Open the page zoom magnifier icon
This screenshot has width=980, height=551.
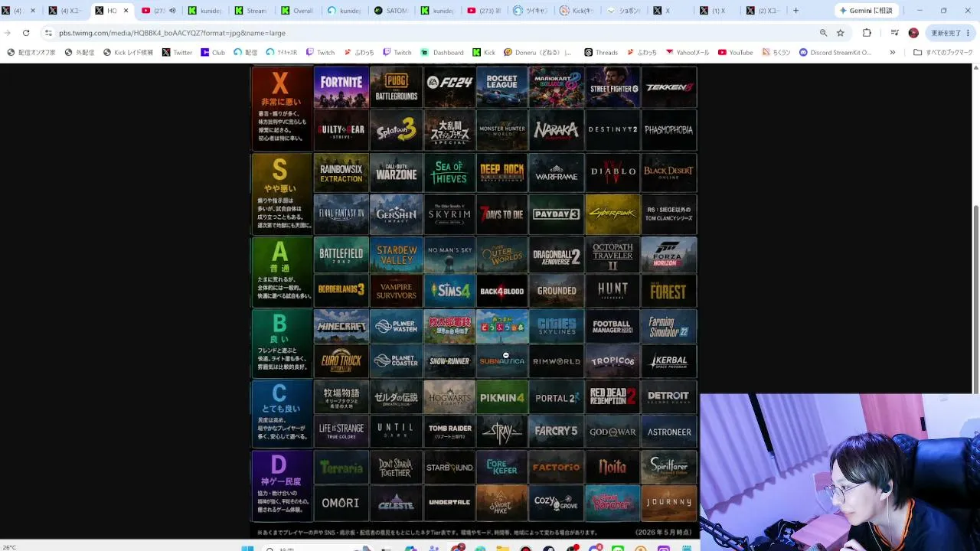(x=824, y=33)
